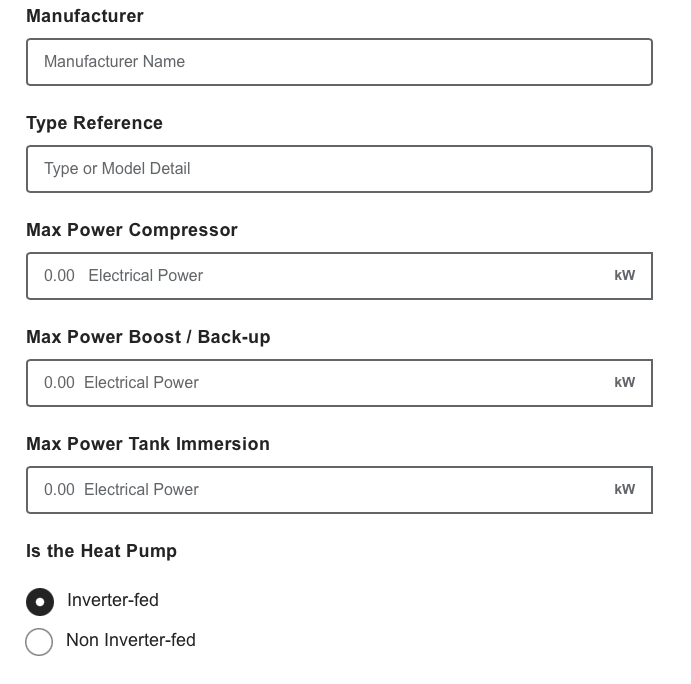Click the kW unit in Boost / Back-up field
The height and width of the screenshot is (684, 691).
[624, 383]
